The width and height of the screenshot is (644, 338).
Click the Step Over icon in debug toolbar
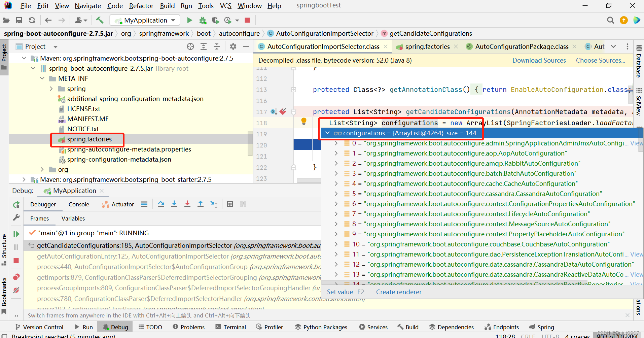click(161, 204)
